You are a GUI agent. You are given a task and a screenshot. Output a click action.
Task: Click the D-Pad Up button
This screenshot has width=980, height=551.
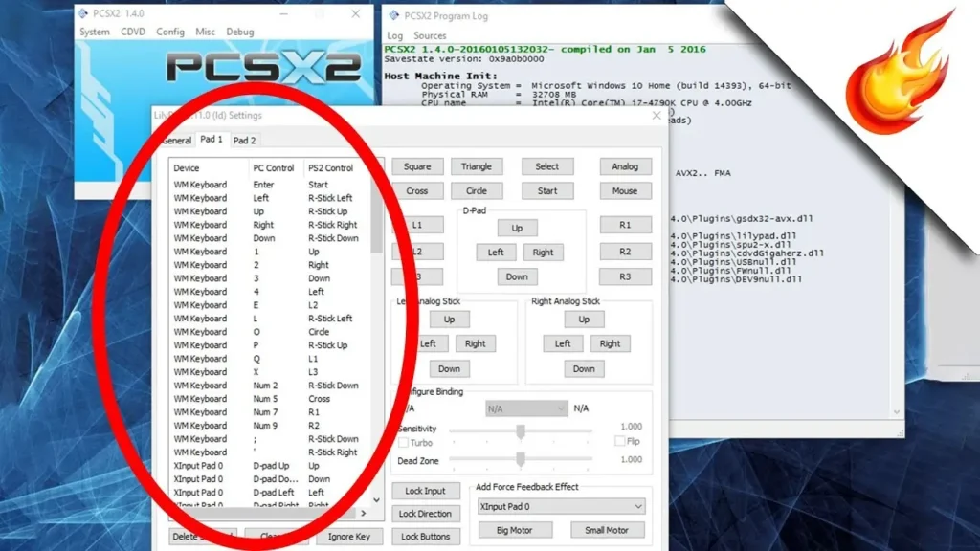(x=517, y=229)
